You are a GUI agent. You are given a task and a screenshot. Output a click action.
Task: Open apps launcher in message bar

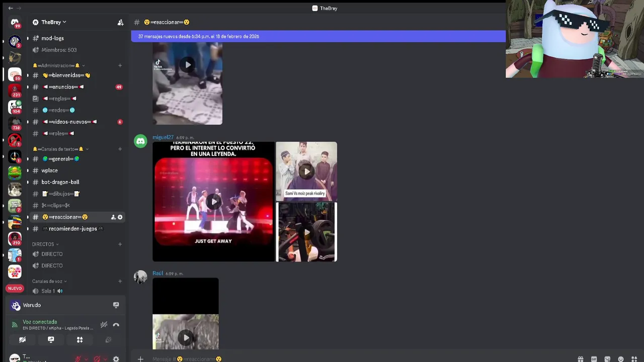pos(634,359)
